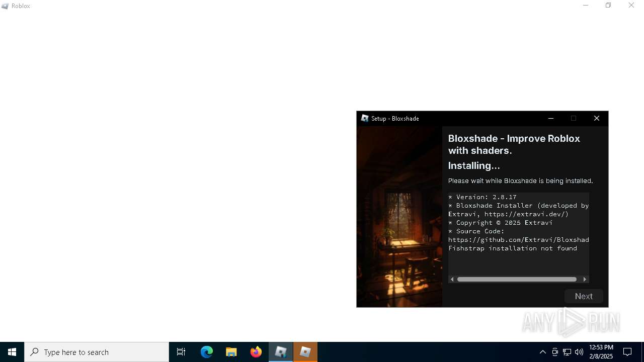
Task: Launch Firefox from taskbar
Action: click(x=256, y=352)
